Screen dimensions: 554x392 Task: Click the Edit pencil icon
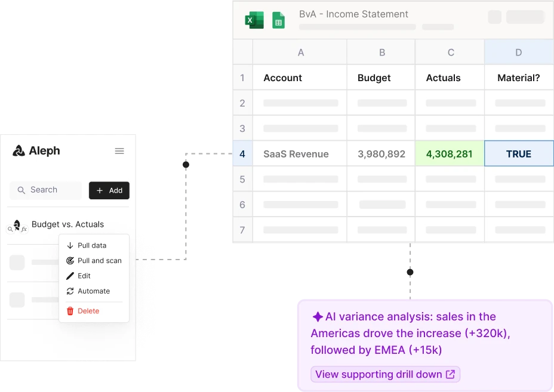point(70,276)
